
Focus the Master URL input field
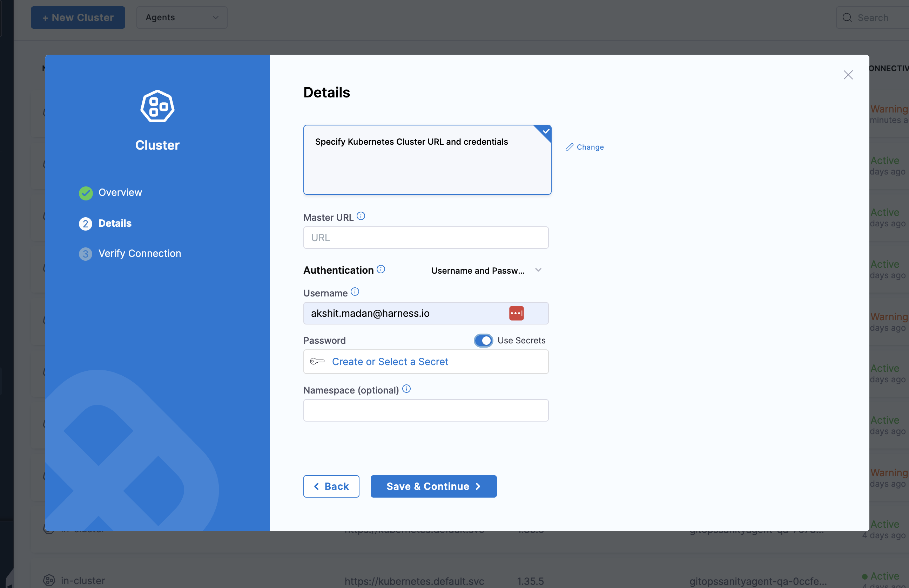pyautogui.click(x=425, y=238)
